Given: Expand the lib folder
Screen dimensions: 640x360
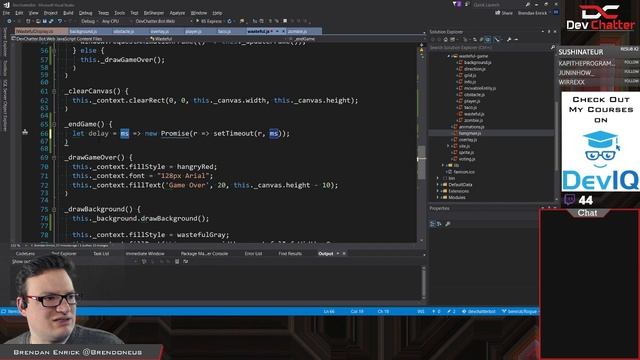Looking at the screenshot, I should pos(443,165).
